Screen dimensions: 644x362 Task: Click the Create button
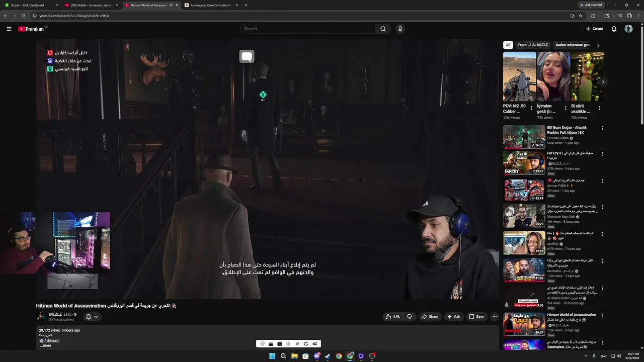coord(594,29)
